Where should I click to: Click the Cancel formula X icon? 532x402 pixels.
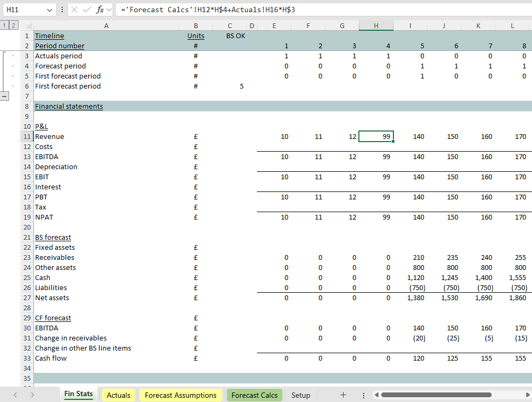[74, 10]
